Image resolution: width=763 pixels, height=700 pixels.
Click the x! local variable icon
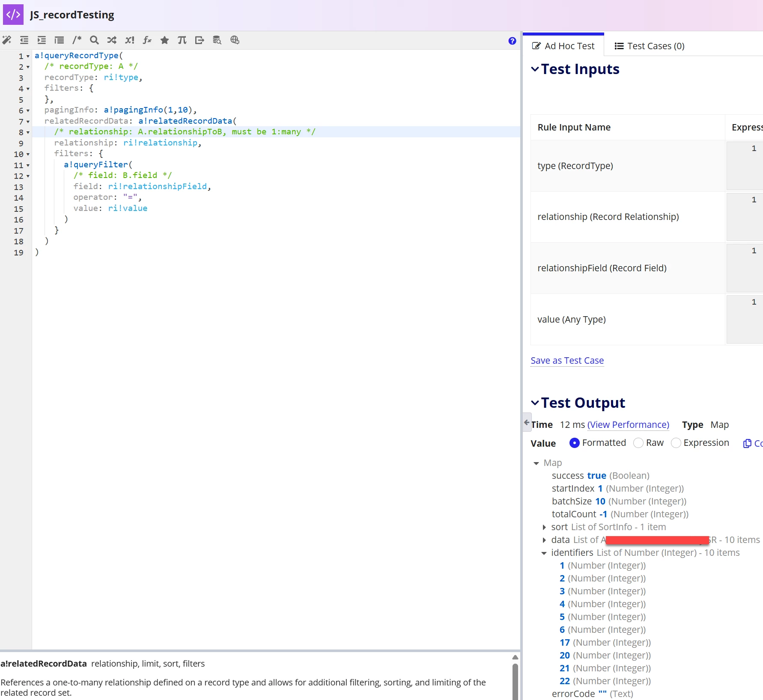129,40
